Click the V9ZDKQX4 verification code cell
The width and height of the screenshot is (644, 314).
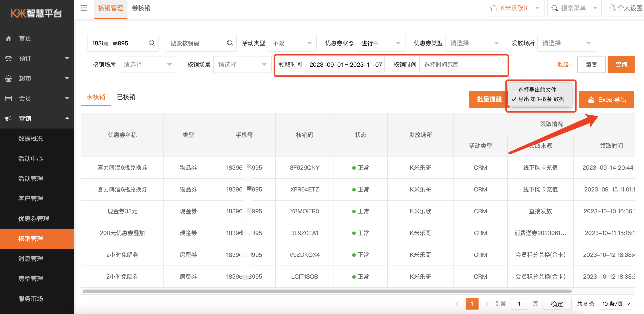[304, 255]
